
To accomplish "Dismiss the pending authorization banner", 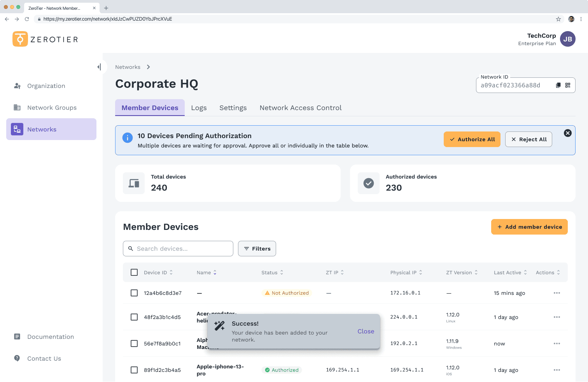I will 567,133.
